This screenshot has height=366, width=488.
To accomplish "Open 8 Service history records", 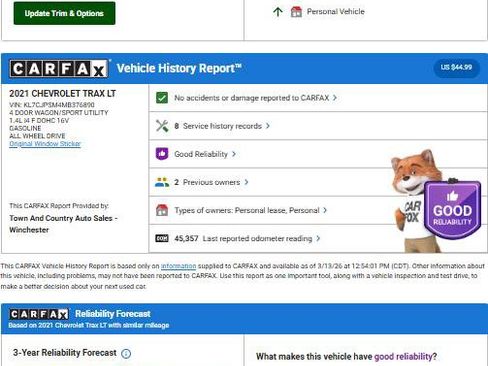I will pyautogui.click(x=318, y=126).
